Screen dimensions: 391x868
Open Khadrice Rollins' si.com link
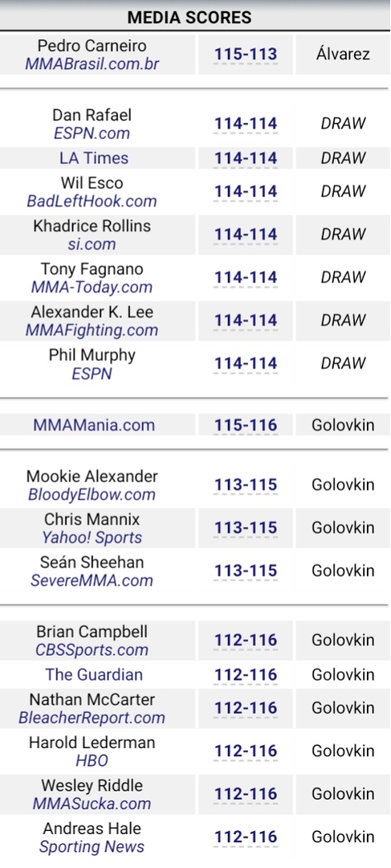click(x=92, y=244)
